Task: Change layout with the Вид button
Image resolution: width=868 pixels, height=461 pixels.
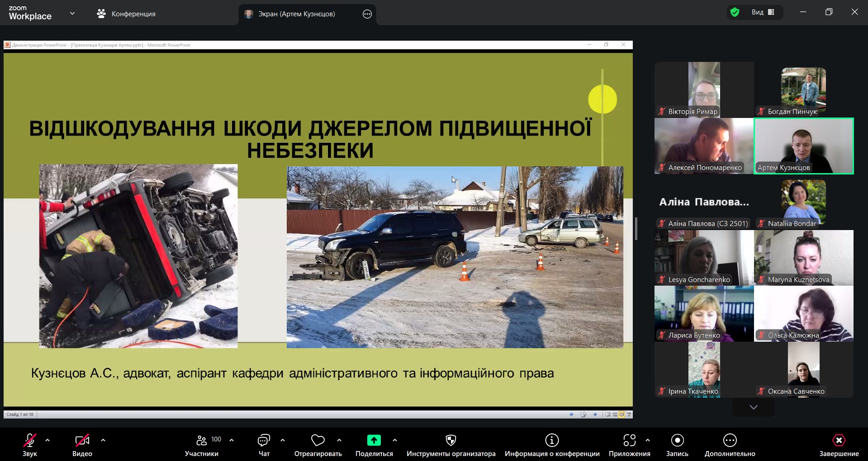Action: click(763, 13)
